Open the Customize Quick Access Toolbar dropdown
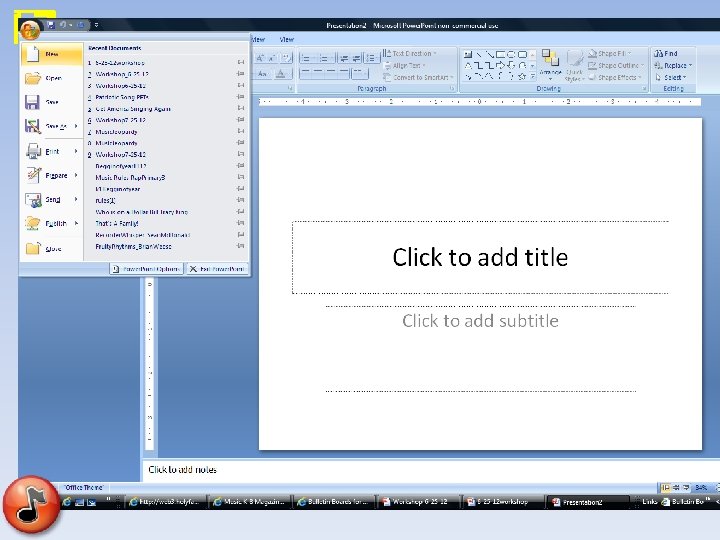 [x=96, y=25]
